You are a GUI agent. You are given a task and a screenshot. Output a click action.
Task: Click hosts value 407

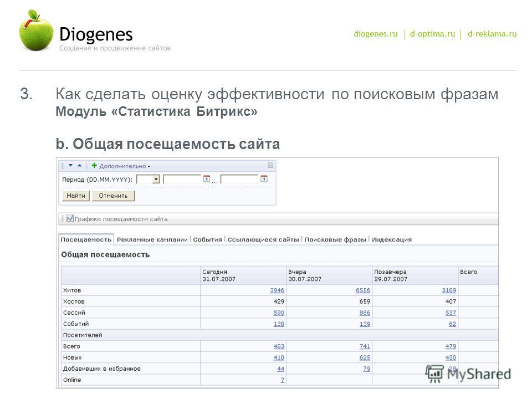click(451, 301)
